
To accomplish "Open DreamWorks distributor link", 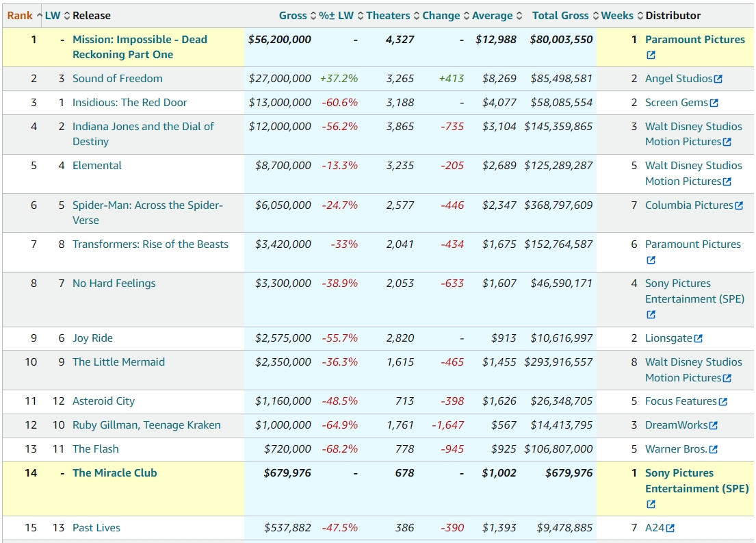I will tap(677, 425).
